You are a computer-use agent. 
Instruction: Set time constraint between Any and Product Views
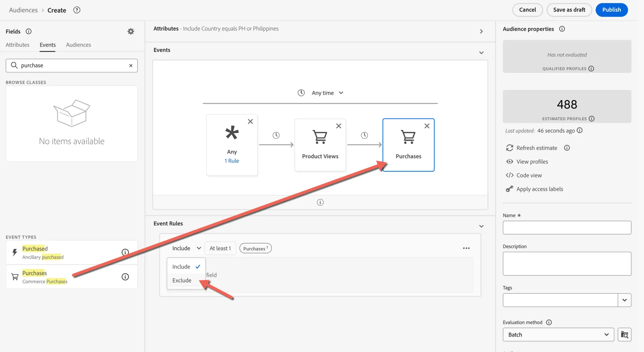click(x=276, y=135)
